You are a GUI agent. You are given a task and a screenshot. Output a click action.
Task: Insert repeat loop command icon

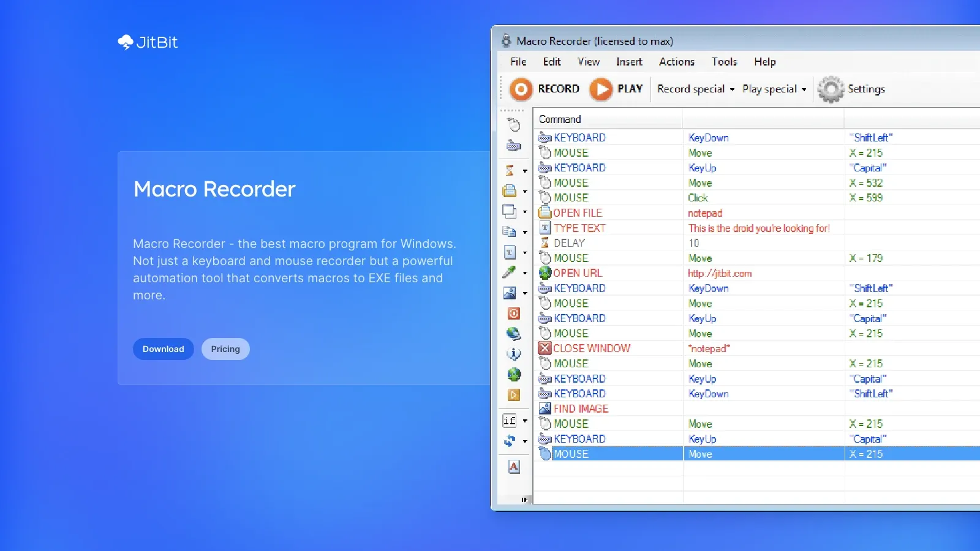(510, 440)
